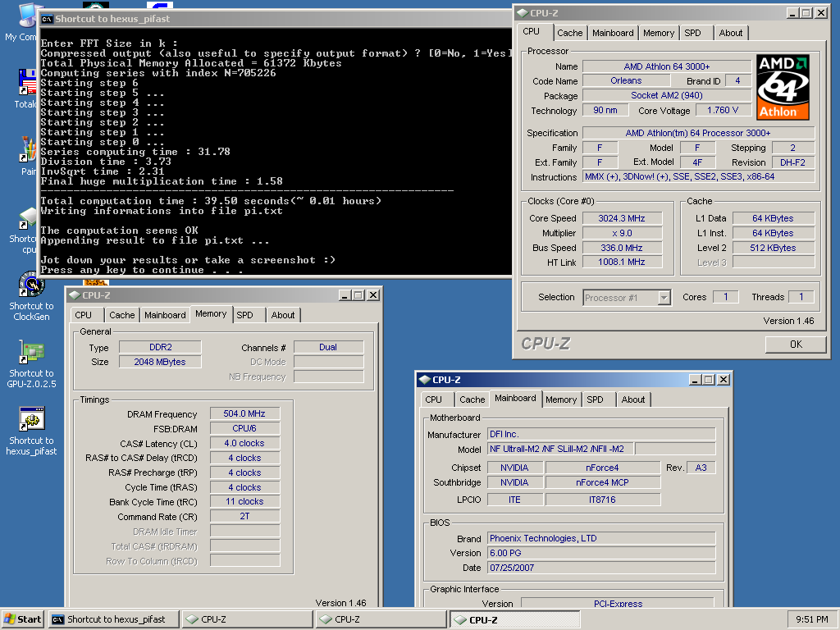Image resolution: width=840 pixels, height=630 pixels.
Task: Click the OK button in CPU-Z processor window
Action: 796,345
